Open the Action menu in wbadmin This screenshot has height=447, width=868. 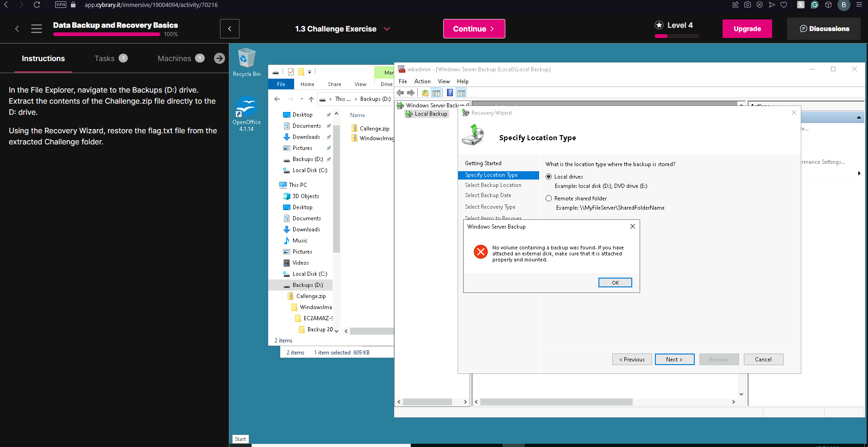pos(422,81)
